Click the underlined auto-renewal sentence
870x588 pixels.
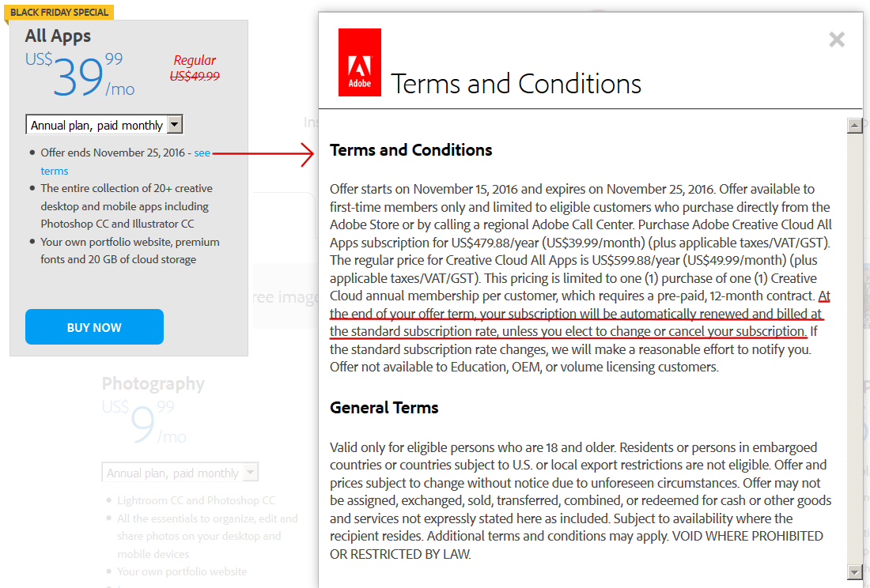[576, 314]
